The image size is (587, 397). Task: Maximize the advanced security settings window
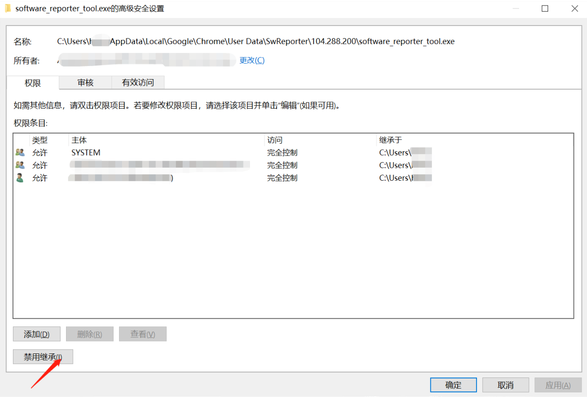pyautogui.click(x=545, y=8)
